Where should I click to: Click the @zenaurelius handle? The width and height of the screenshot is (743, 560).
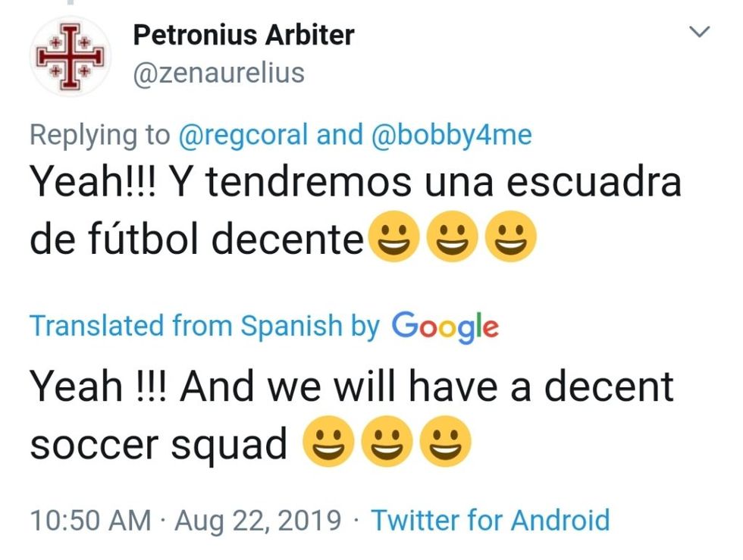(x=218, y=74)
